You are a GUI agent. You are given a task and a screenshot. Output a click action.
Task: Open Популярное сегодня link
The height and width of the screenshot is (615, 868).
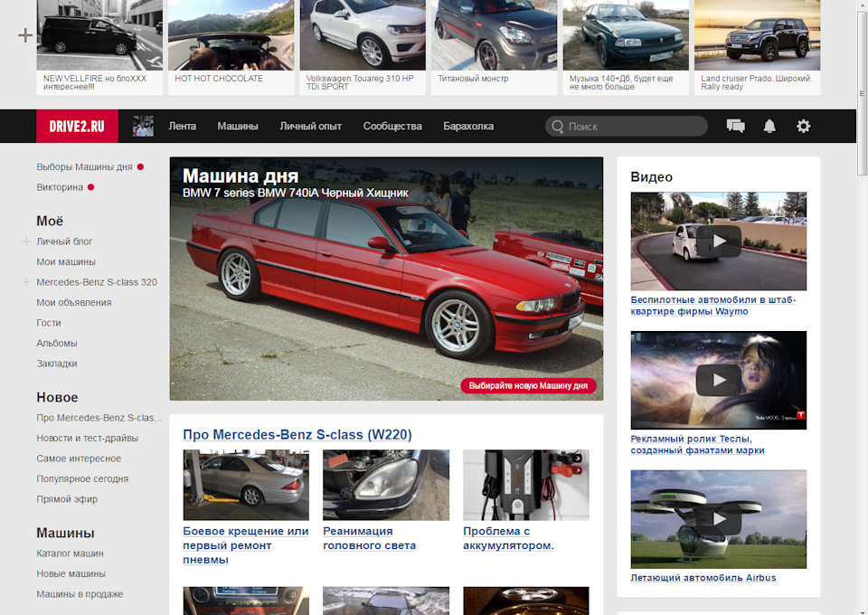click(x=82, y=478)
